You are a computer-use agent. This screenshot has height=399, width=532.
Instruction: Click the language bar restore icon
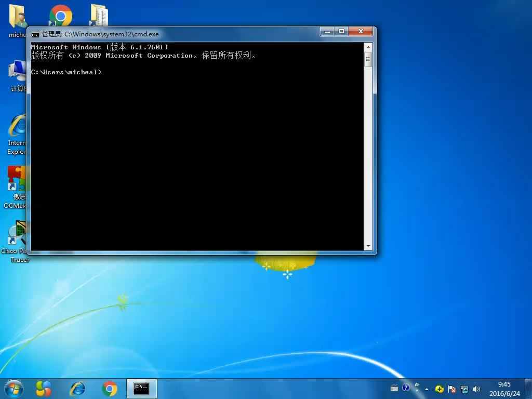pos(417,385)
